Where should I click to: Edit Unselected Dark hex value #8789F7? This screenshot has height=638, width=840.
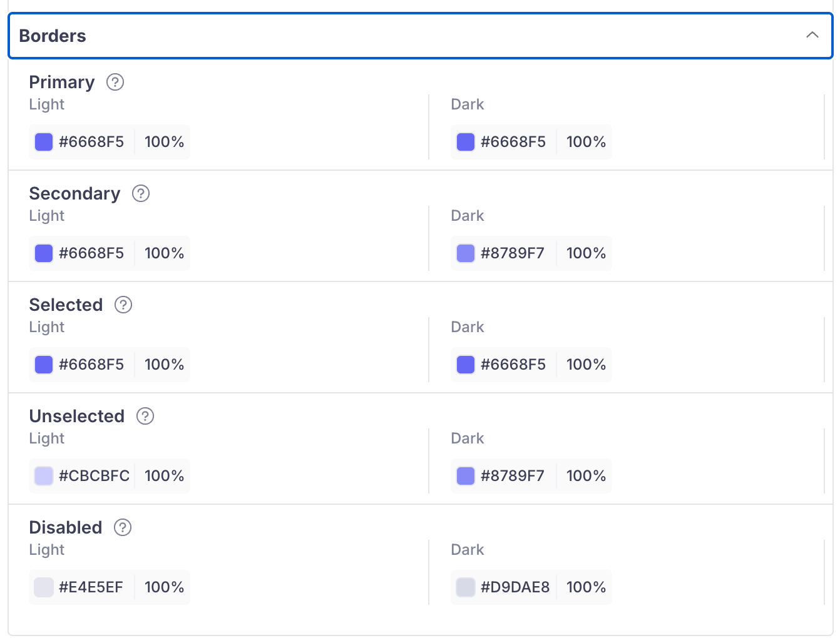(x=513, y=476)
